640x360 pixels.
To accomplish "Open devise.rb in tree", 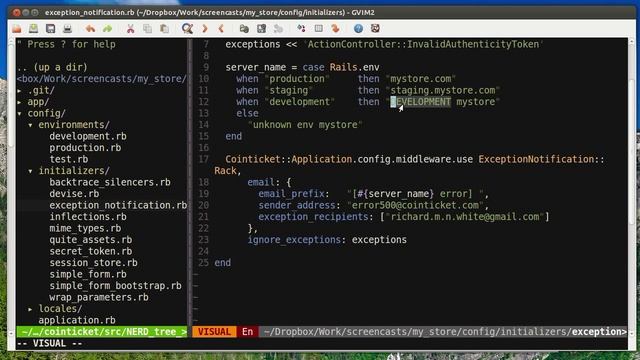I will point(74,194).
